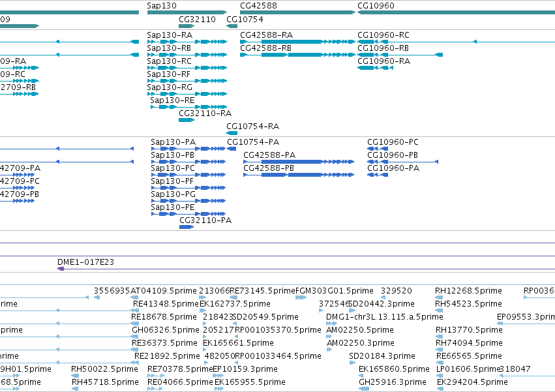This screenshot has width=555, height=392.
Task: Select the CG10960 gene label
Action: [x=376, y=6]
